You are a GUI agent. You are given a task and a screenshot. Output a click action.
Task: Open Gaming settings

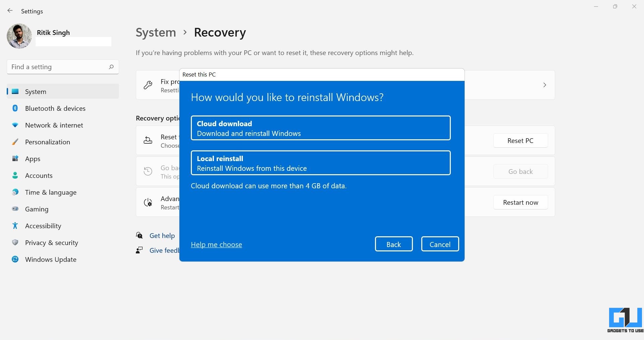[x=63, y=209]
